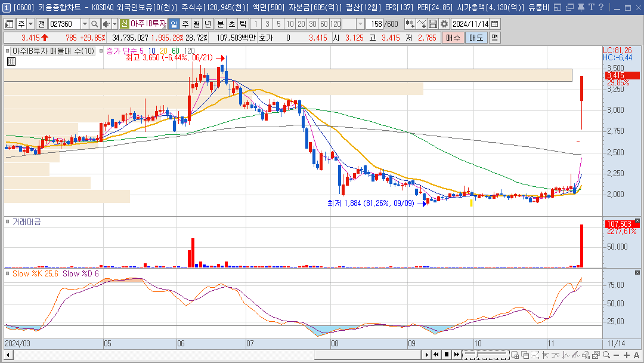The image size is (644, 363).
Task: Click the 매수 buy button
Action: click(x=453, y=38)
